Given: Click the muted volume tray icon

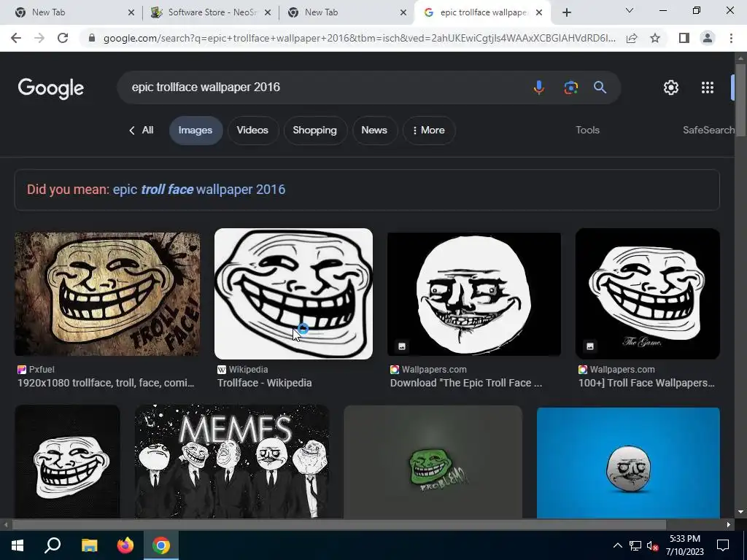Looking at the screenshot, I should [652, 545].
